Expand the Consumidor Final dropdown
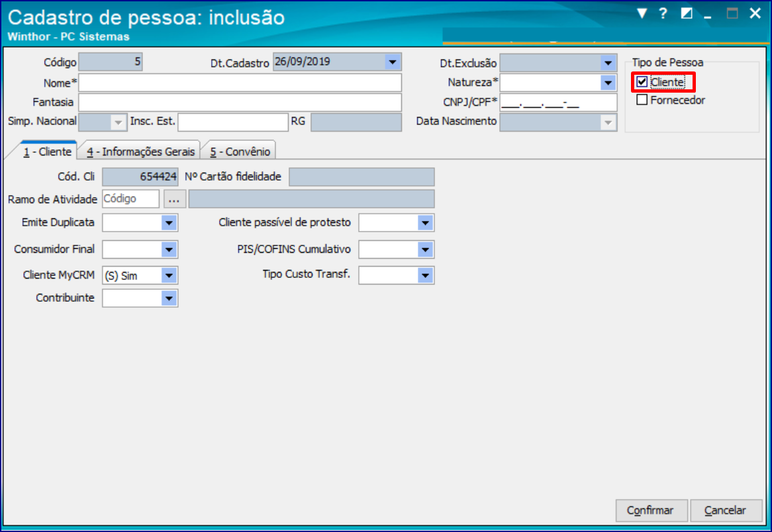This screenshot has height=532, width=772. (x=169, y=249)
